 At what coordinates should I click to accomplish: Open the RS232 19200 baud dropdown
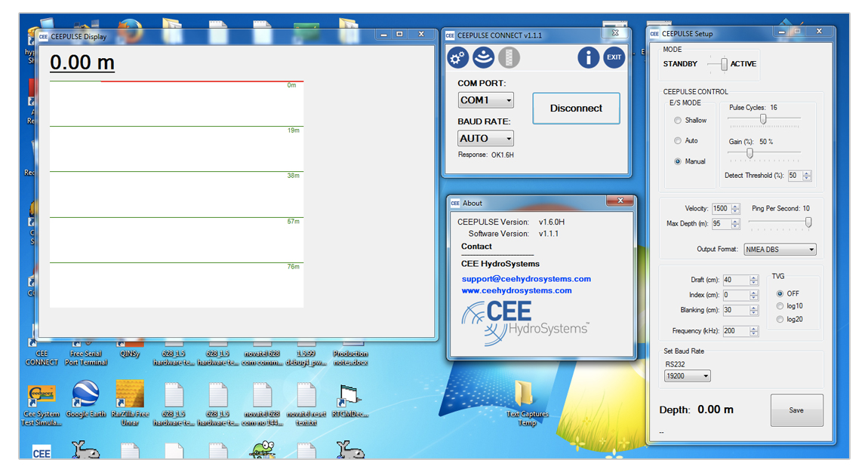687,376
